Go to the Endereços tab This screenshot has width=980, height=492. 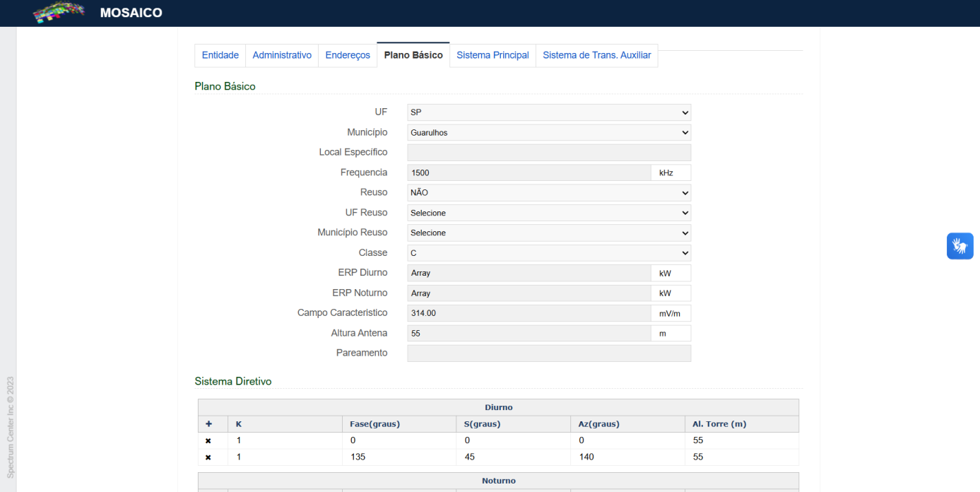[348, 55]
